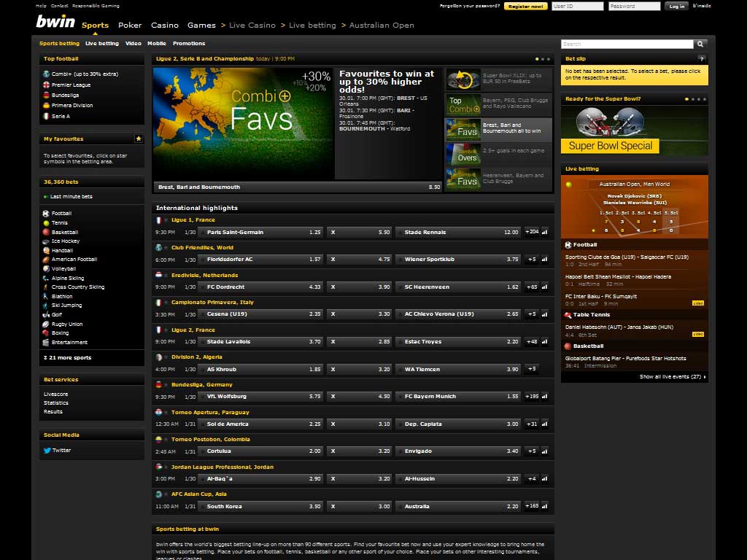This screenshot has height=560, width=747.
Task: Click the Password input field
Action: click(x=635, y=6)
